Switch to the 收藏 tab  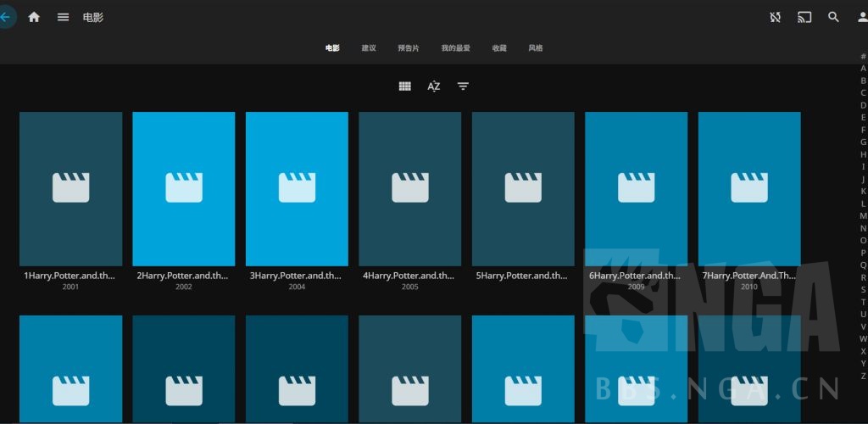pyautogui.click(x=499, y=48)
